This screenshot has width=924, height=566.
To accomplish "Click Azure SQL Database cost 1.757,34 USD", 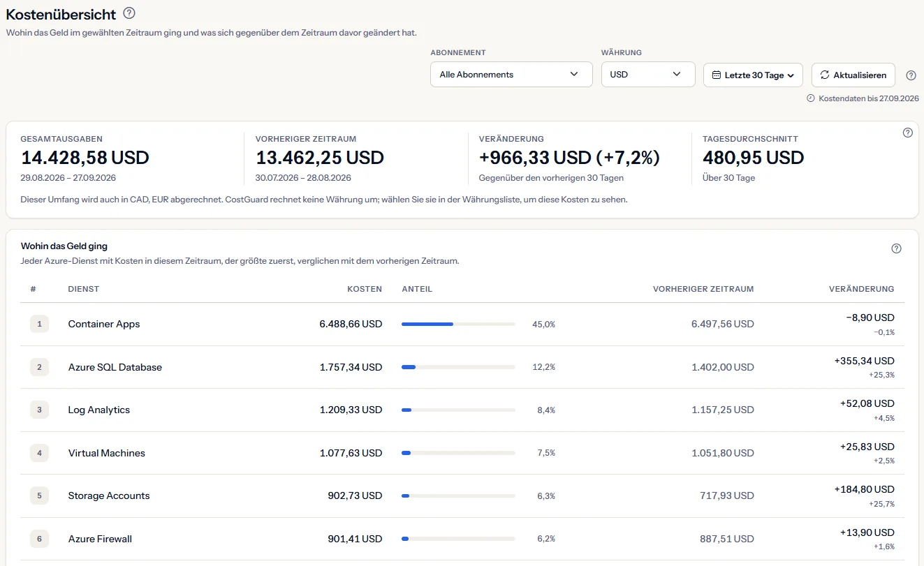I will coord(351,367).
